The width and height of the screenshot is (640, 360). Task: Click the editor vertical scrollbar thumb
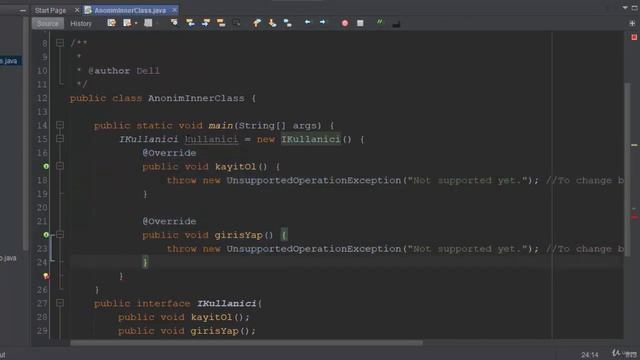(x=627, y=169)
